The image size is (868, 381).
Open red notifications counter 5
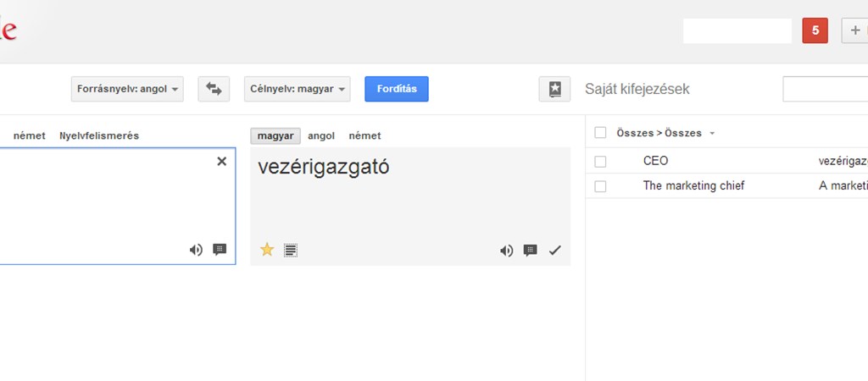tap(815, 30)
